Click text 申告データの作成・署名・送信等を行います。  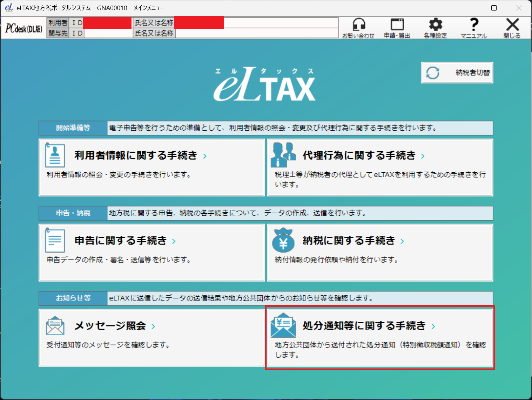coord(119,260)
